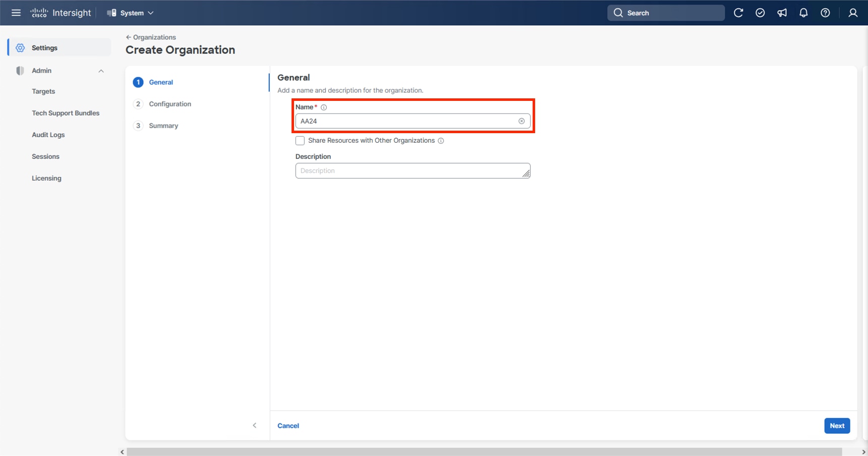
Task: Cancel creating the organization
Action: (x=288, y=425)
